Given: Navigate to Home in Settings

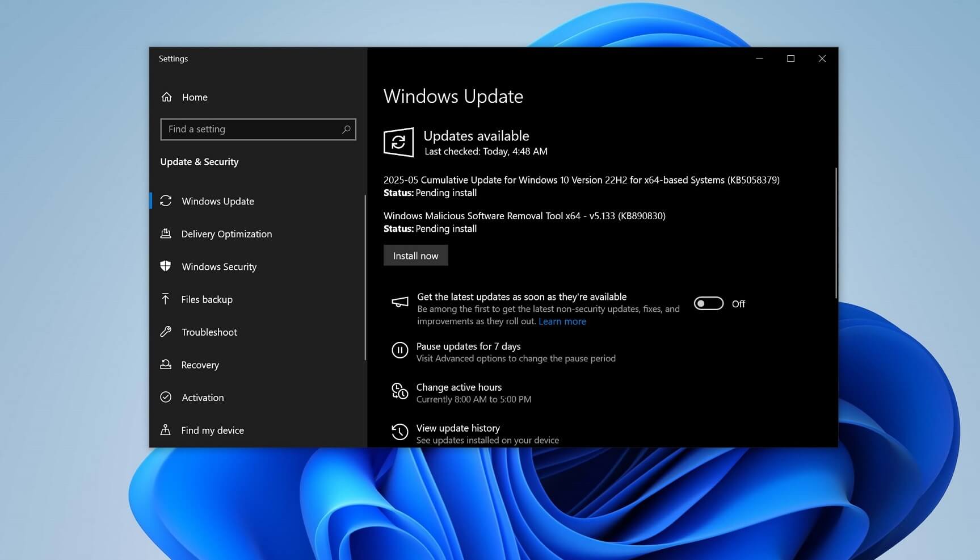Looking at the screenshot, I should click(x=194, y=97).
